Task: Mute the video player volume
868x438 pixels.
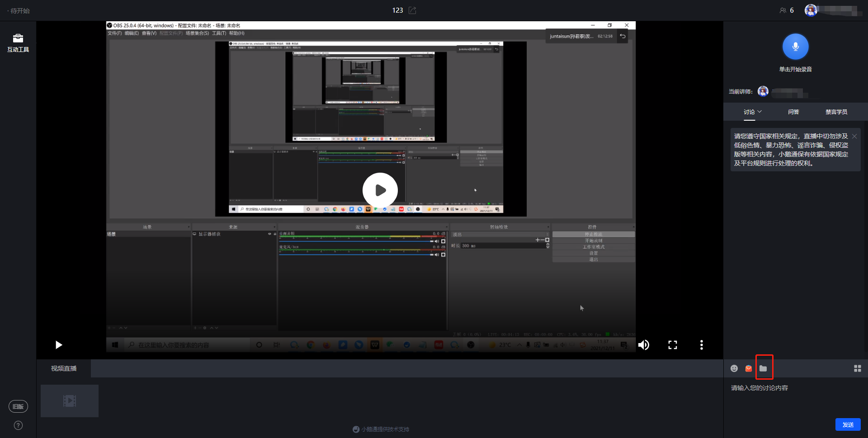Action: click(x=644, y=345)
